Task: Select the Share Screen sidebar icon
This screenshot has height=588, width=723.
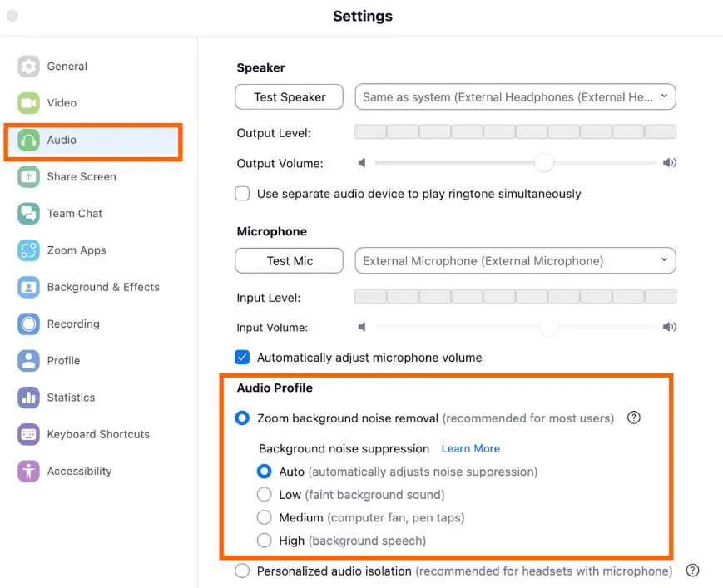Action: (28, 176)
